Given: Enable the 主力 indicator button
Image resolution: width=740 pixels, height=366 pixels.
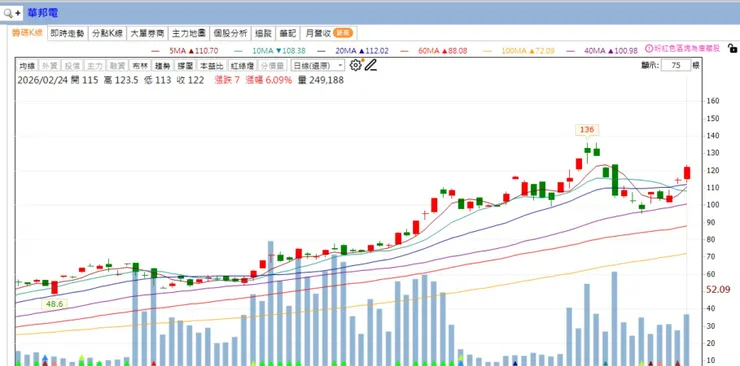Looking at the screenshot, I should 95,66.
